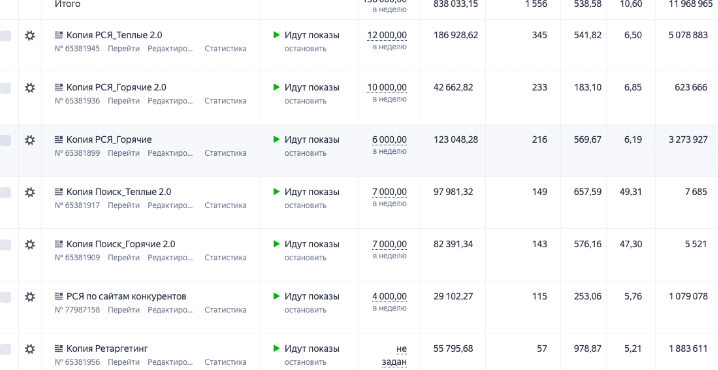Click Редактировать under Копия РСЯ_Горячие 2.0
Viewport: 718px width, 370px height.
(x=170, y=101)
